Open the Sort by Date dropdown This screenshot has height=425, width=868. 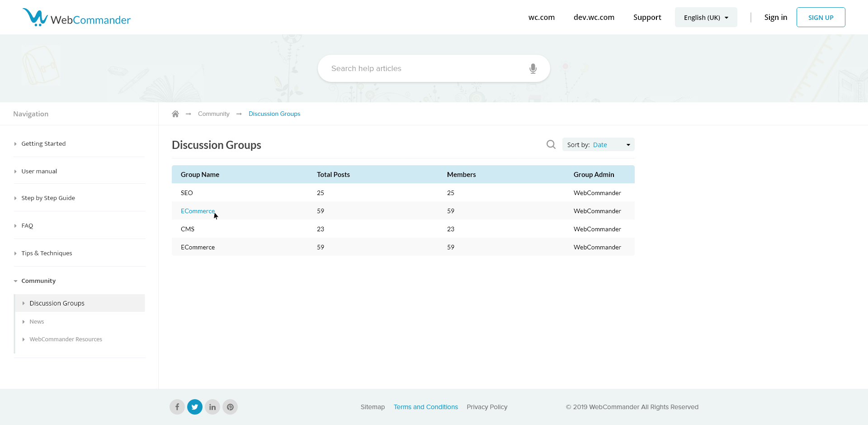click(598, 145)
